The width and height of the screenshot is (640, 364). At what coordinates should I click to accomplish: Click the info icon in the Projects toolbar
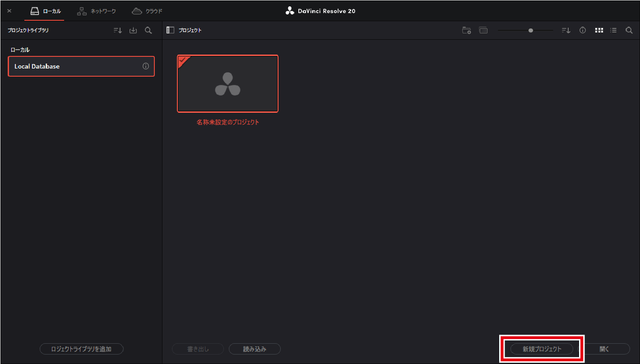pyautogui.click(x=583, y=30)
